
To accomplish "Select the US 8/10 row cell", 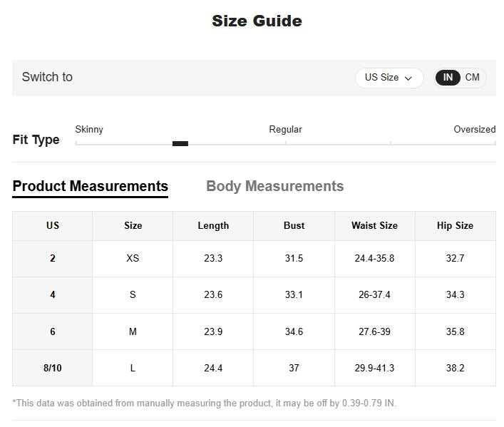I will 52,368.
